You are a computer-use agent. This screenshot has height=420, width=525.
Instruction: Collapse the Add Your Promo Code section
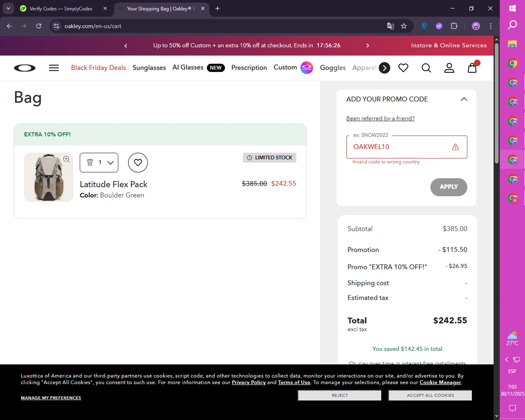point(464,99)
